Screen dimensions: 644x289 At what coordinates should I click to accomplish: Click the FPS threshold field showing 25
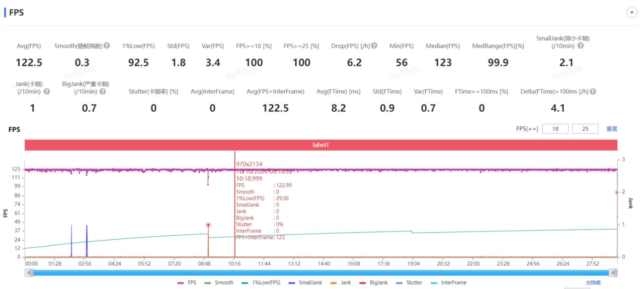coord(585,129)
